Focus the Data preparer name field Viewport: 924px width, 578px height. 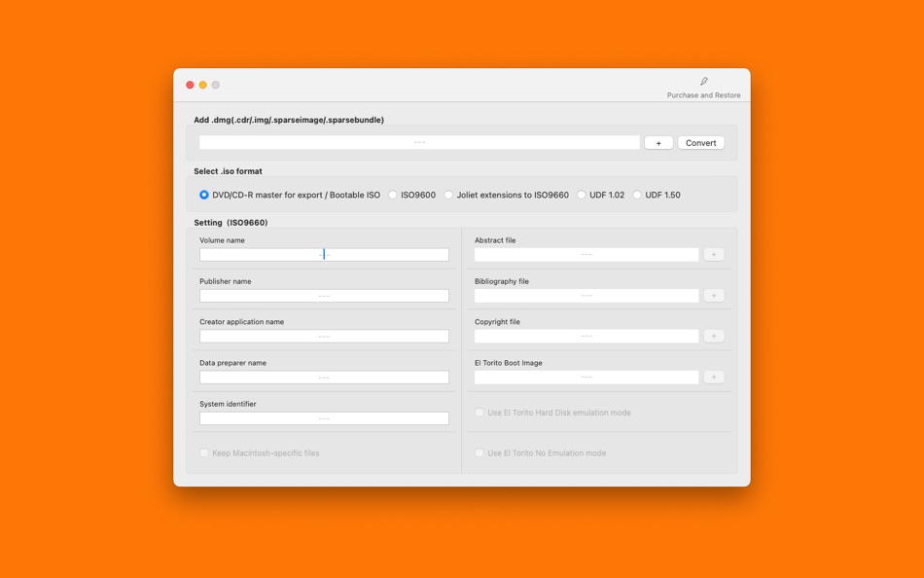click(x=324, y=377)
